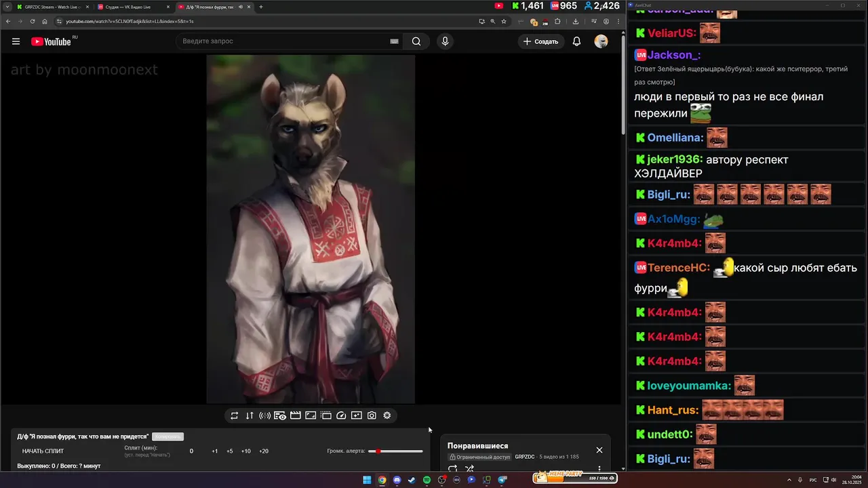Reload the page
The width and height of the screenshot is (868, 488).
point(33,21)
